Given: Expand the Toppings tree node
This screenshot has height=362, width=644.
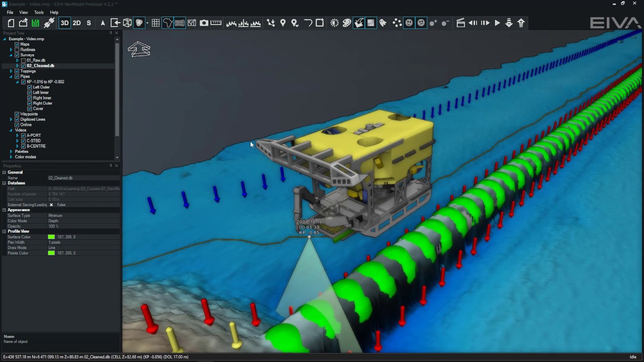Looking at the screenshot, I should tap(11, 71).
